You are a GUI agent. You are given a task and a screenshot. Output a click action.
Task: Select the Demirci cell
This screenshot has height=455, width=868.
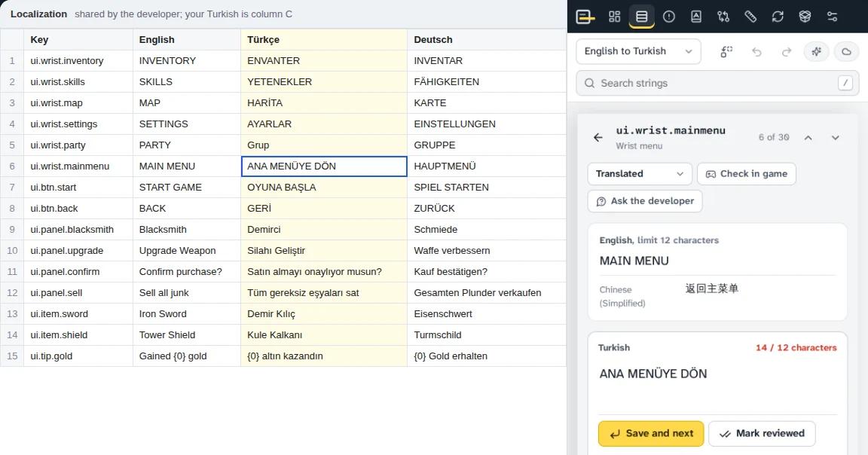tap(324, 229)
